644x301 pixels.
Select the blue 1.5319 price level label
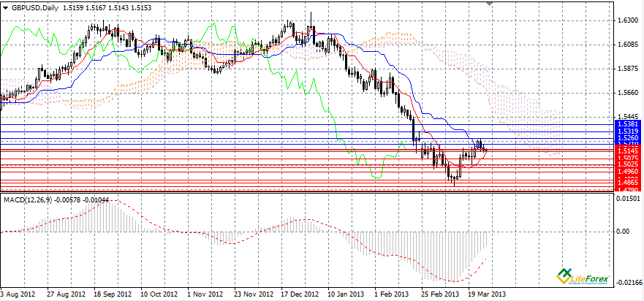click(628, 131)
